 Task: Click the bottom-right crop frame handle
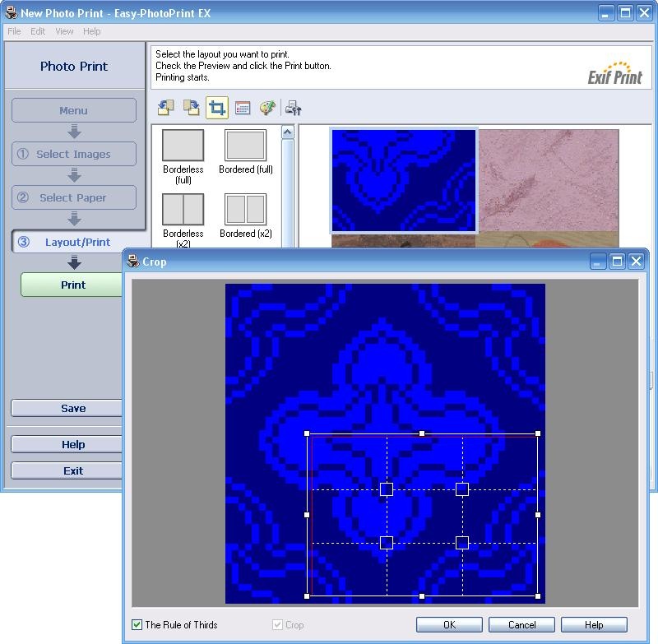(538, 596)
